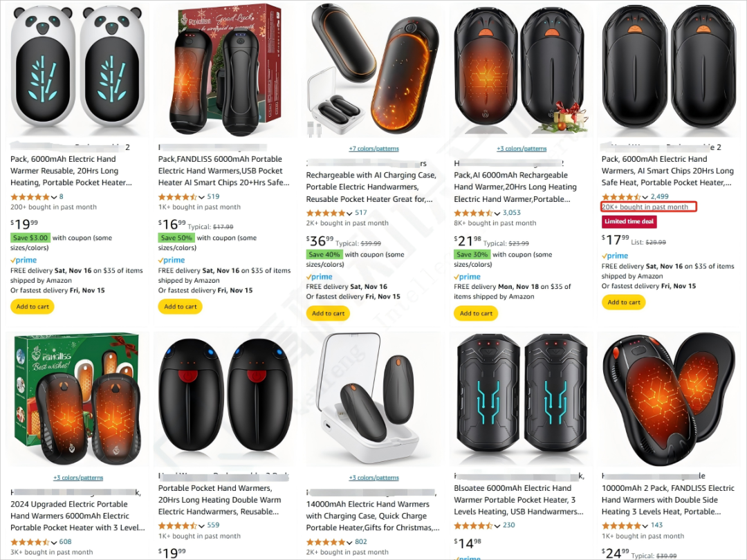Expand rating chevron beside 2,499 reviews

coord(645,197)
